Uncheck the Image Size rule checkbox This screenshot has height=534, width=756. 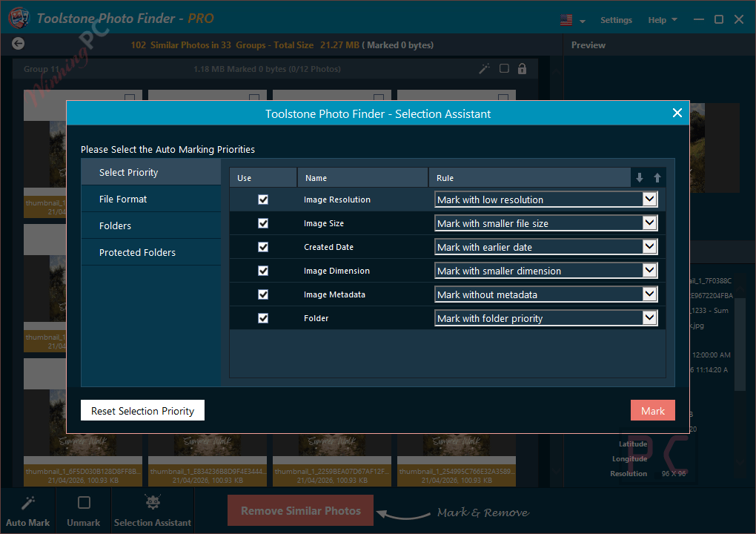[263, 222]
